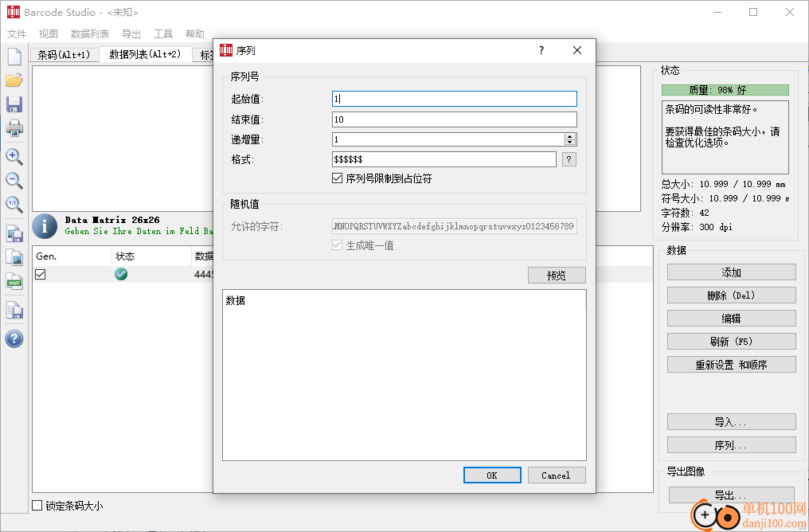Viewport: 809px width, 532px height.
Task: Click the blue info icon beside Data Matrix
Action: pos(45,226)
